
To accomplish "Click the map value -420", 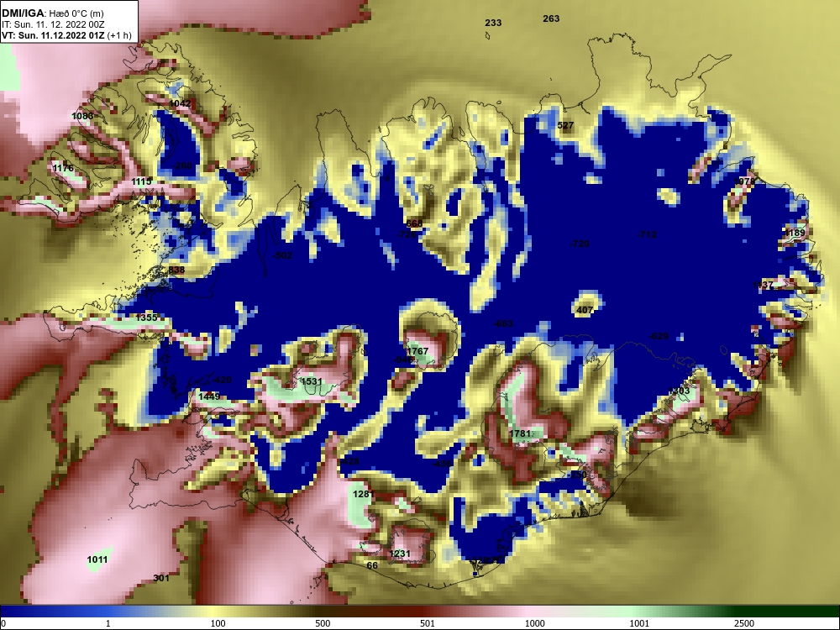I will click(222, 380).
